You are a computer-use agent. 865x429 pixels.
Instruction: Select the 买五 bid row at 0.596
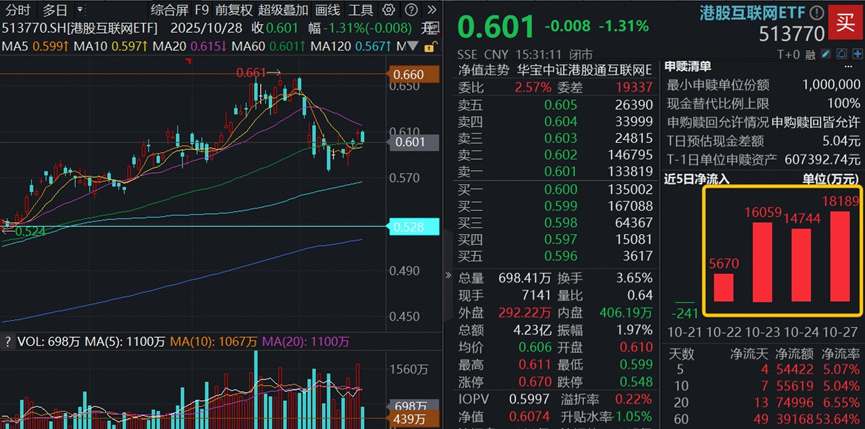pyautogui.click(x=555, y=256)
